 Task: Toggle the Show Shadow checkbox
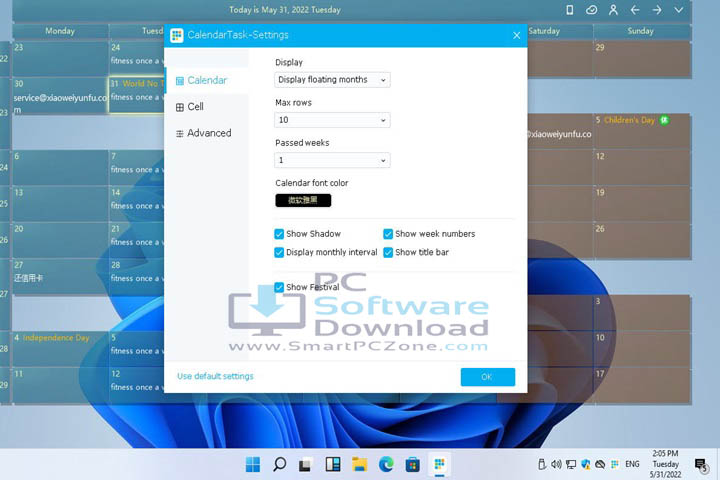[x=279, y=234]
